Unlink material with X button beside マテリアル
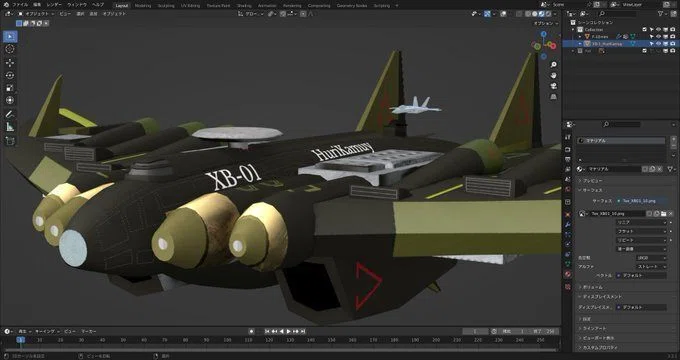This screenshot has width=680, height=360. pos(659,169)
